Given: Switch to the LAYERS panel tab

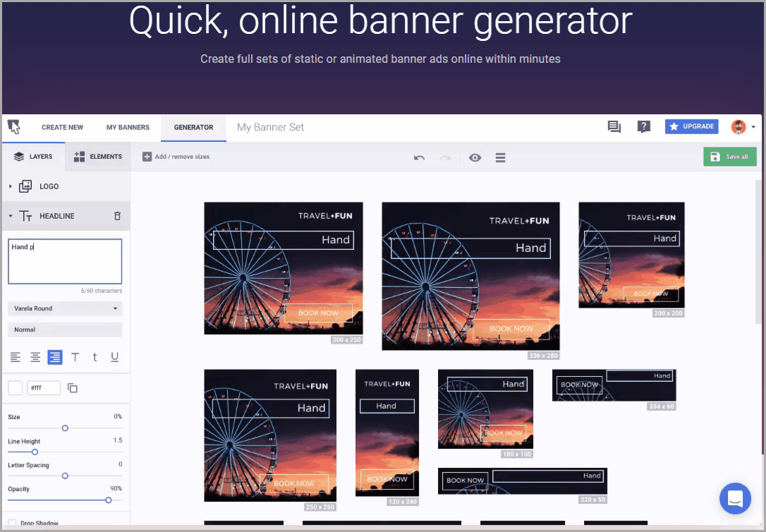Looking at the screenshot, I should tap(33, 157).
